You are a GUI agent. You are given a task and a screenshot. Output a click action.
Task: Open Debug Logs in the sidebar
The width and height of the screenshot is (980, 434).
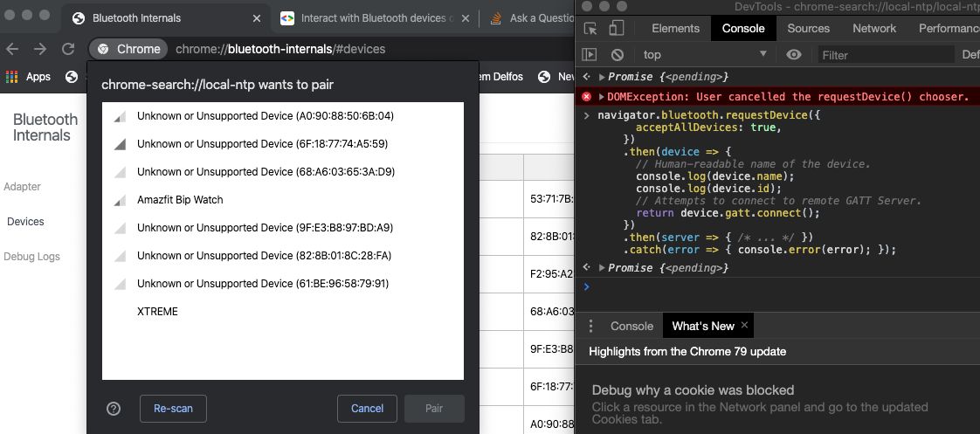pyautogui.click(x=31, y=257)
